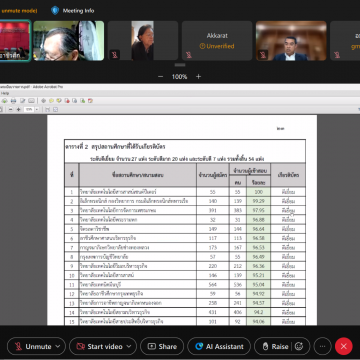Click muted mic icon on woman's tile
The height and width of the screenshot is (360, 360).
pos(115,55)
